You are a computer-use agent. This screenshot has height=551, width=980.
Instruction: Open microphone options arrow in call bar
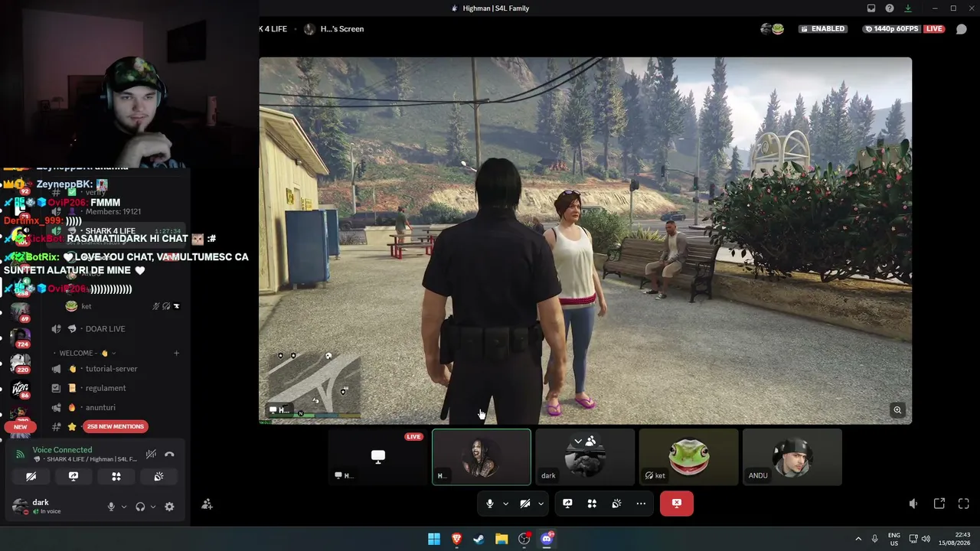(x=505, y=504)
